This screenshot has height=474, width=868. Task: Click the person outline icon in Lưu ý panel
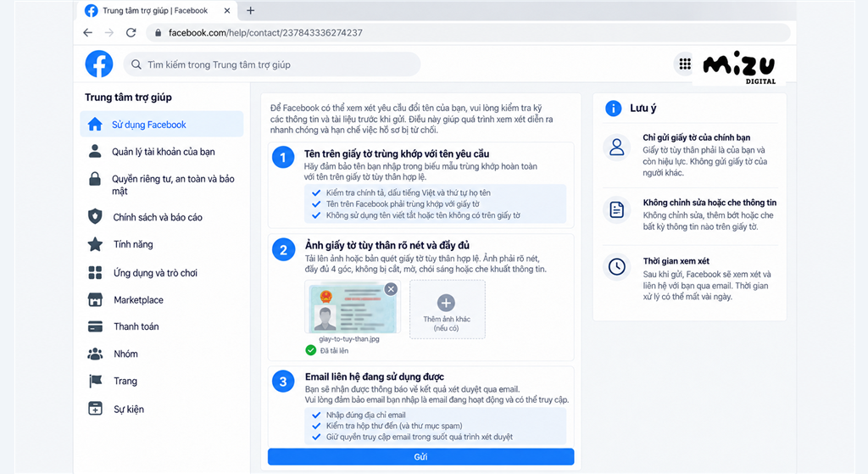click(x=617, y=148)
